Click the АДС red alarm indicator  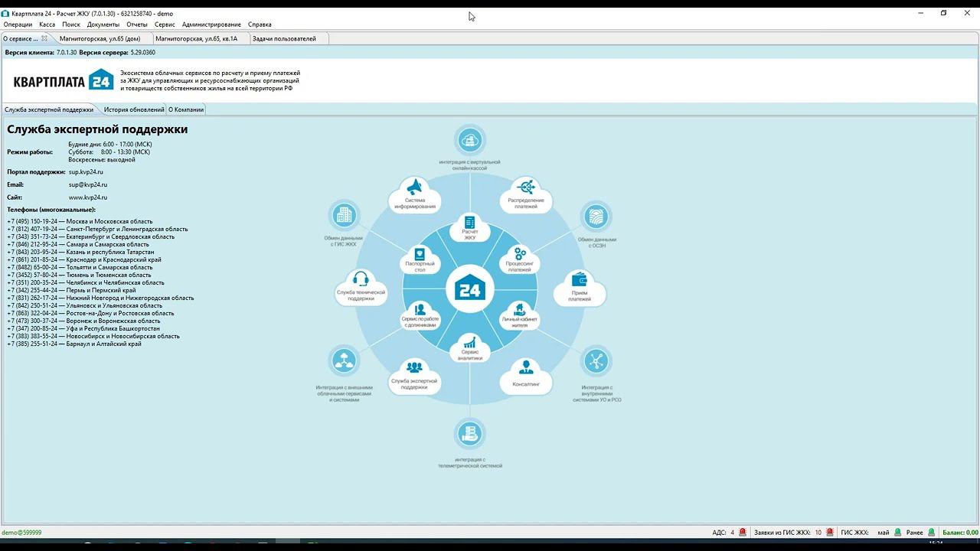pos(742,533)
